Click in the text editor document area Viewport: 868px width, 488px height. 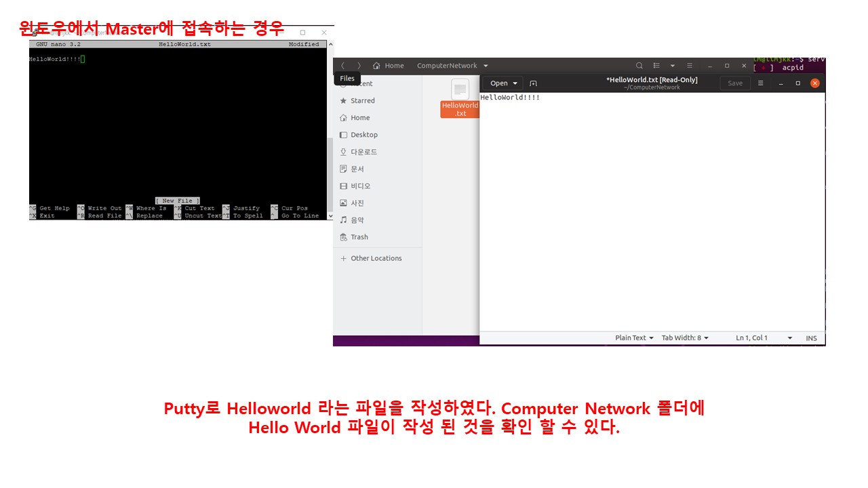click(652, 211)
